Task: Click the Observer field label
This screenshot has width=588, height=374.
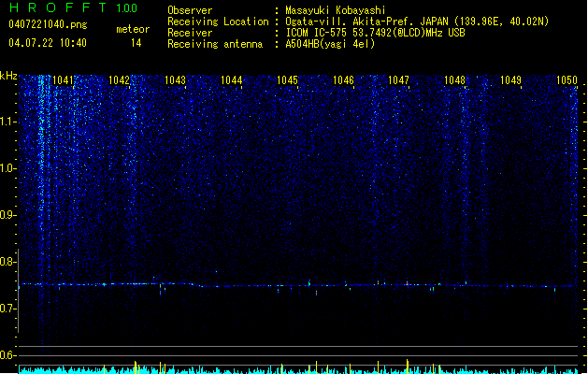Action: (190, 10)
